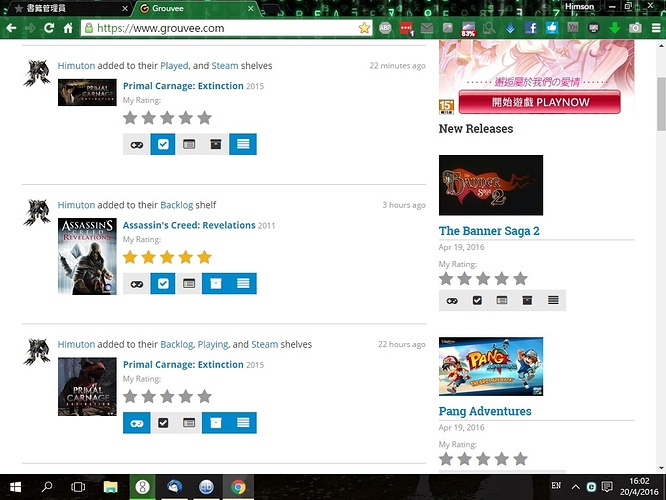Open the Windows Start menu
Viewport: 666px width, 500px height.
click(15, 487)
